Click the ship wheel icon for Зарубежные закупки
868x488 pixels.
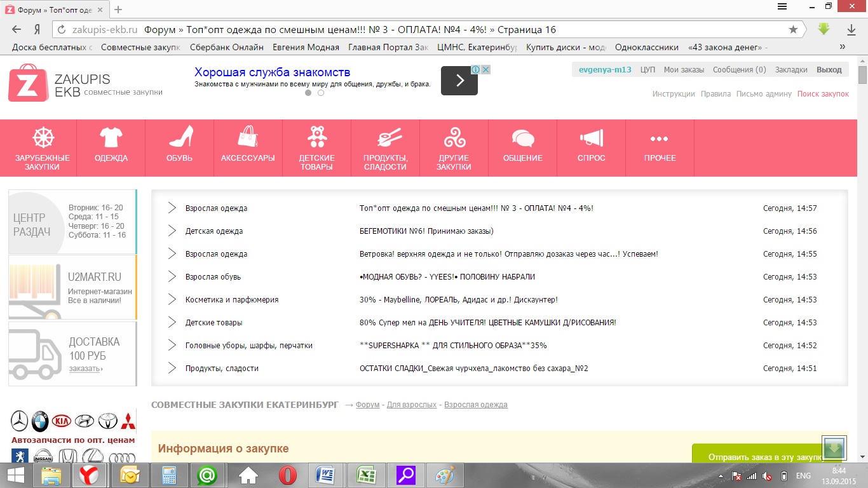click(x=43, y=138)
